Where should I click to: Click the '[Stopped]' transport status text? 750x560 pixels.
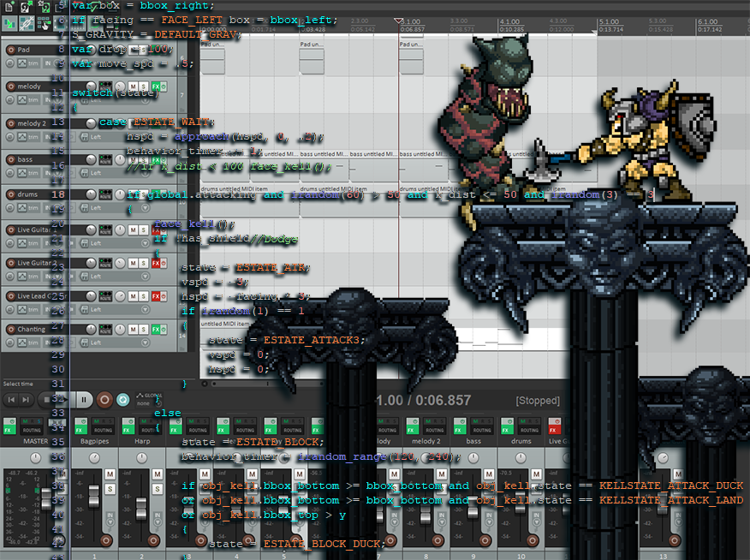(538, 401)
